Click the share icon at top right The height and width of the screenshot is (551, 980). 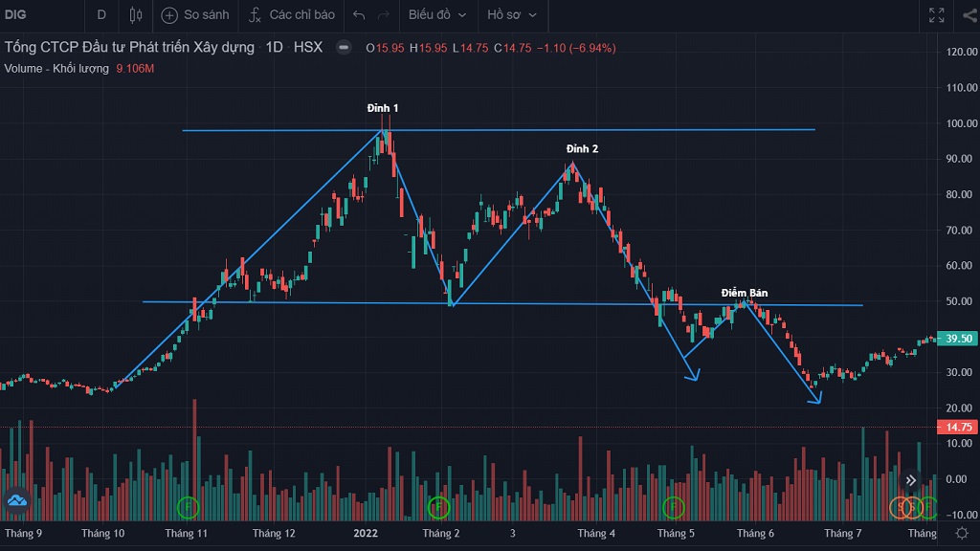click(x=969, y=15)
